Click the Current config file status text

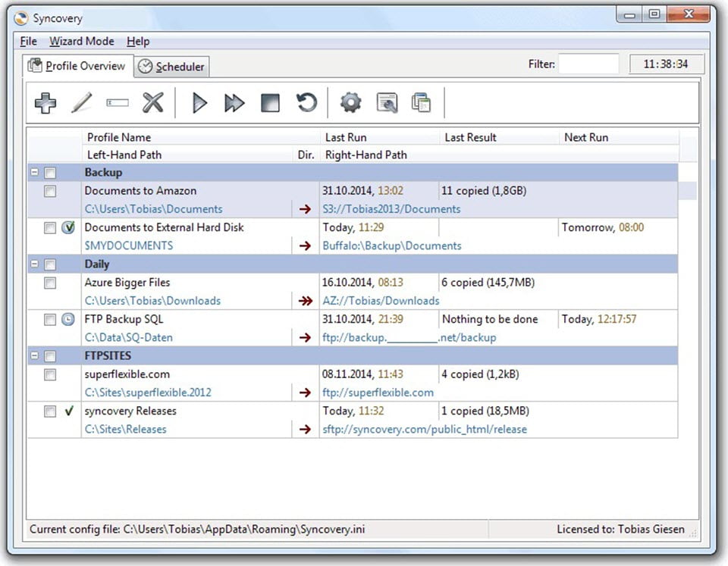click(197, 530)
